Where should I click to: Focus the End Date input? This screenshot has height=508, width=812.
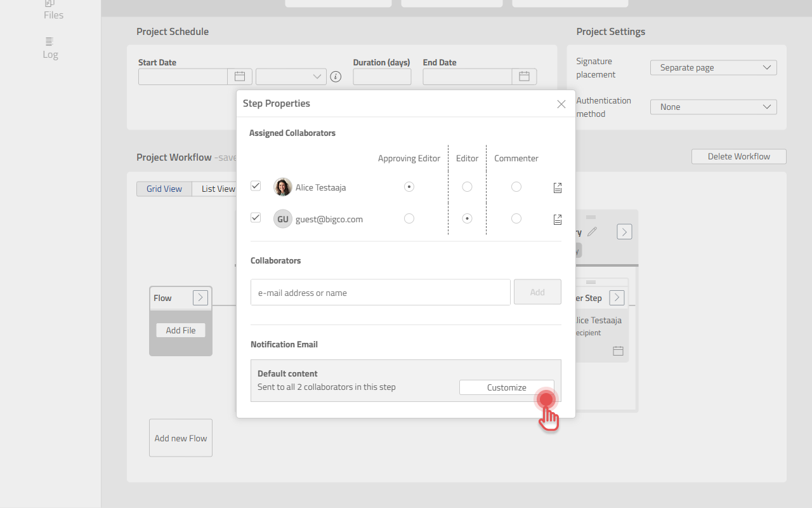click(468, 76)
